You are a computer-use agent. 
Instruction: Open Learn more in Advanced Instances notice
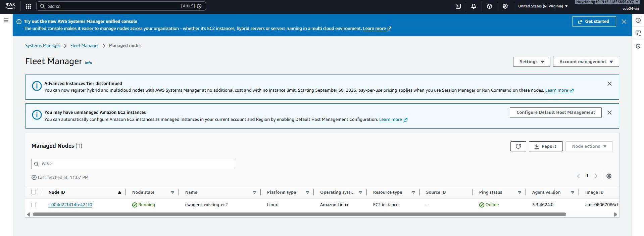point(559,90)
